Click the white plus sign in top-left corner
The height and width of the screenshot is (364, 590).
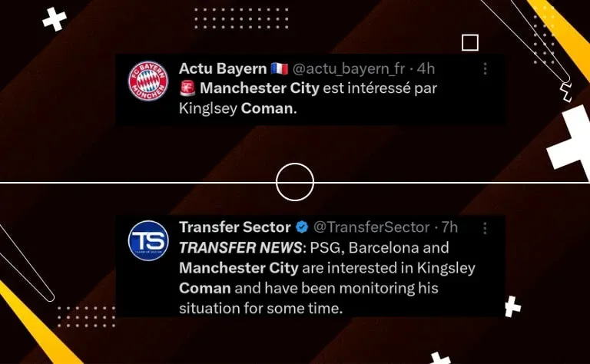click(55, 18)
